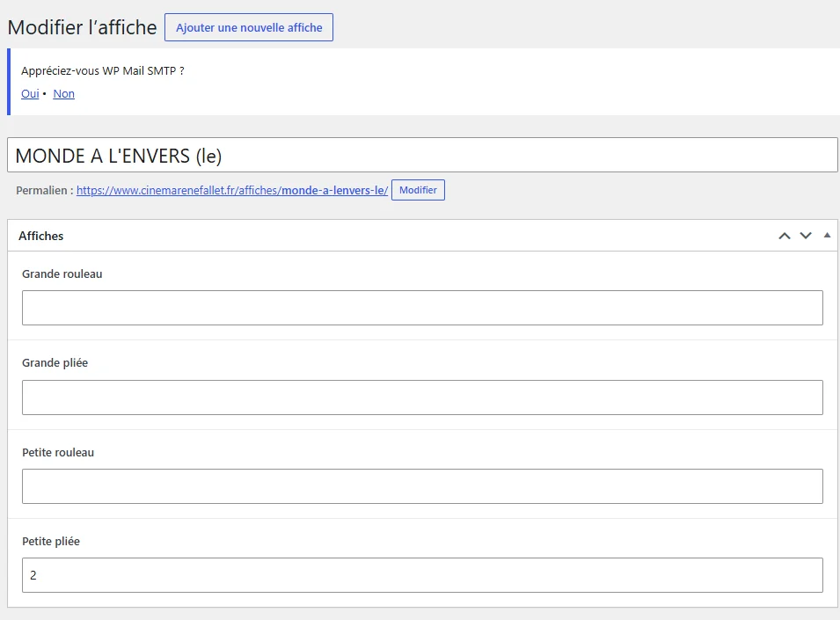Click into the Petite pliée field containing 2
840x620 pixels.
pyautogui.click(x=422, y=575)
